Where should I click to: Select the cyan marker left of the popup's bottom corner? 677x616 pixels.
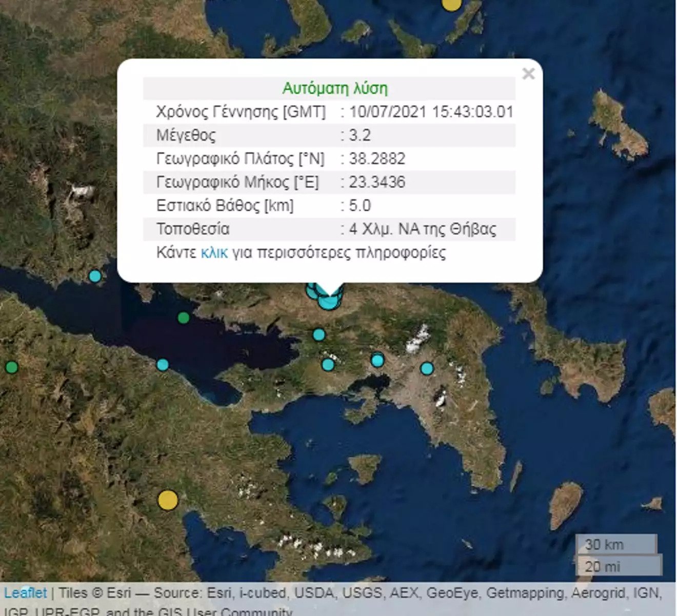pyautogui.click(x=95, y=276)
